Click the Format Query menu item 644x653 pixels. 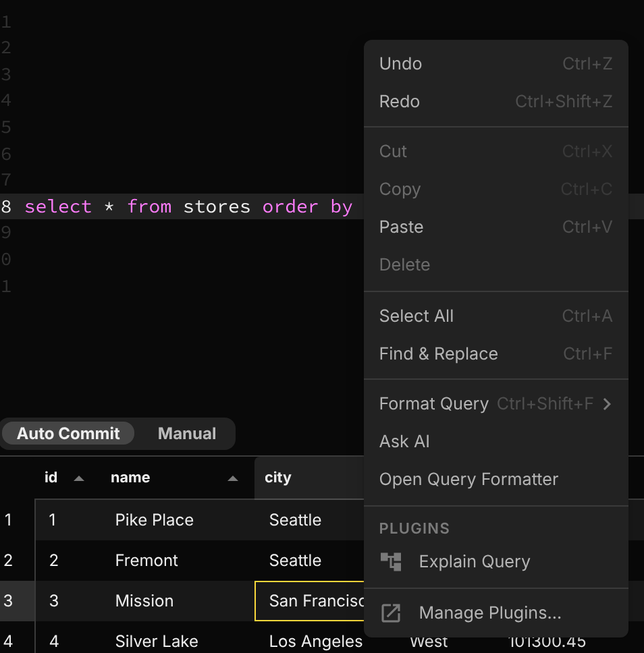[x=495, y=404]
